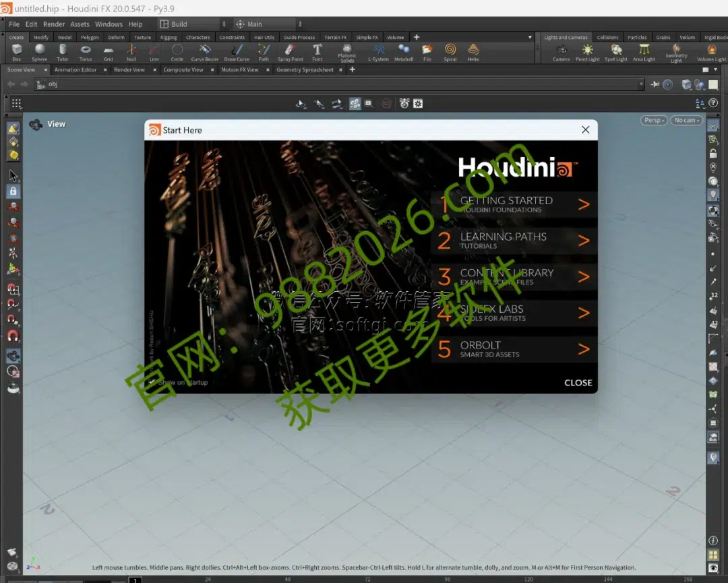The image size is (728, 583).
Task: Open Content Library example scene files
Action: pos(514,276)
